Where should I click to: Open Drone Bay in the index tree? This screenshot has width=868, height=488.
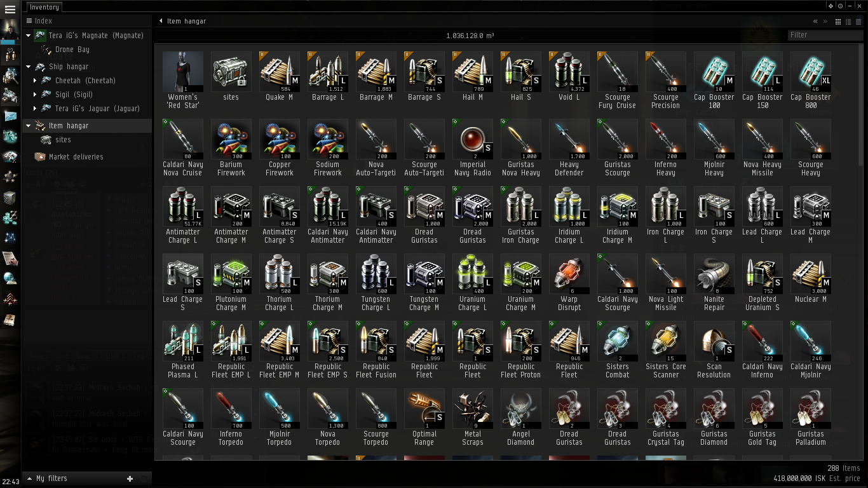click(72, 50)
